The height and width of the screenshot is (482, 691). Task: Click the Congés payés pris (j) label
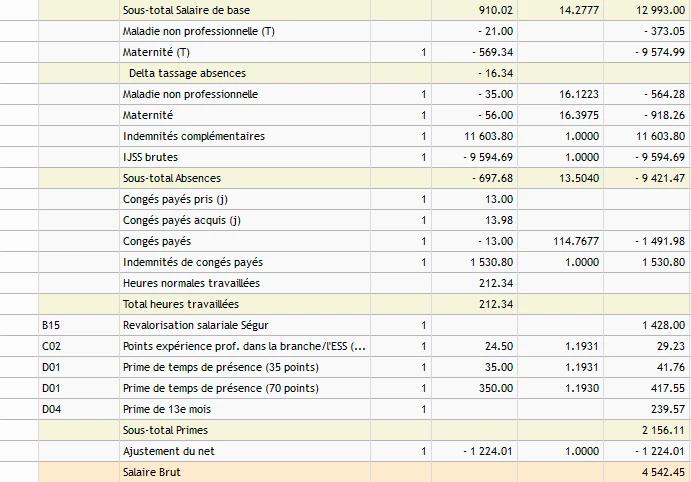[175, 199]
